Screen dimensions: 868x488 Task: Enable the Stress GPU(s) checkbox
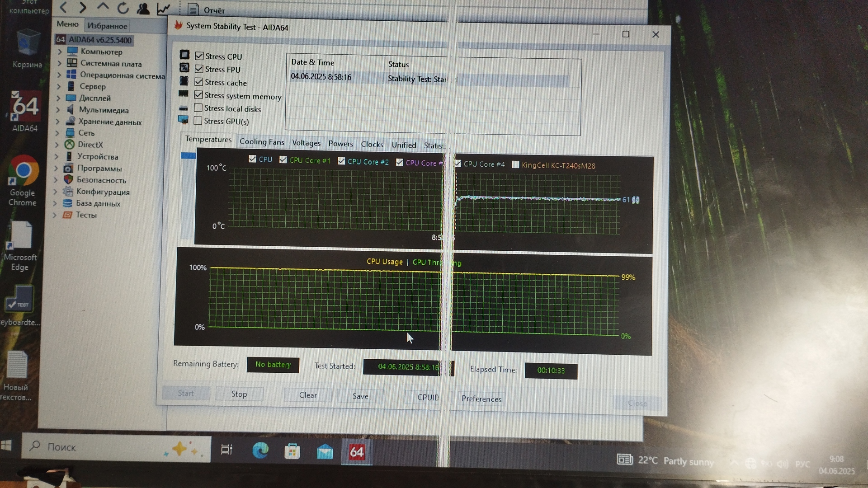pos(198,121)
